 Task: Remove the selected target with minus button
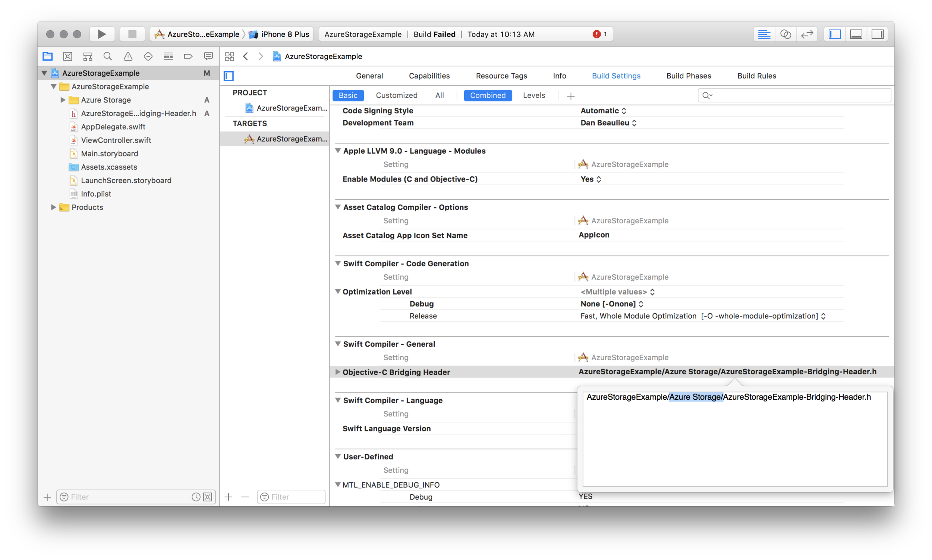point(245,497)
